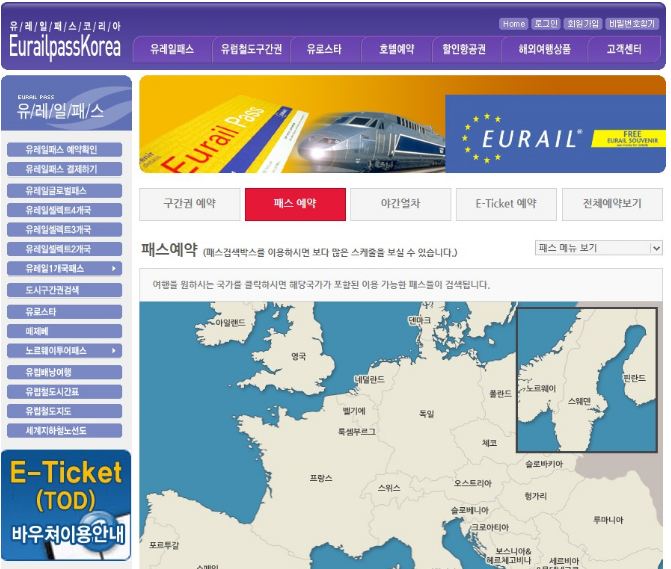Select 슬로베니아 on the map

coord(470,510)
